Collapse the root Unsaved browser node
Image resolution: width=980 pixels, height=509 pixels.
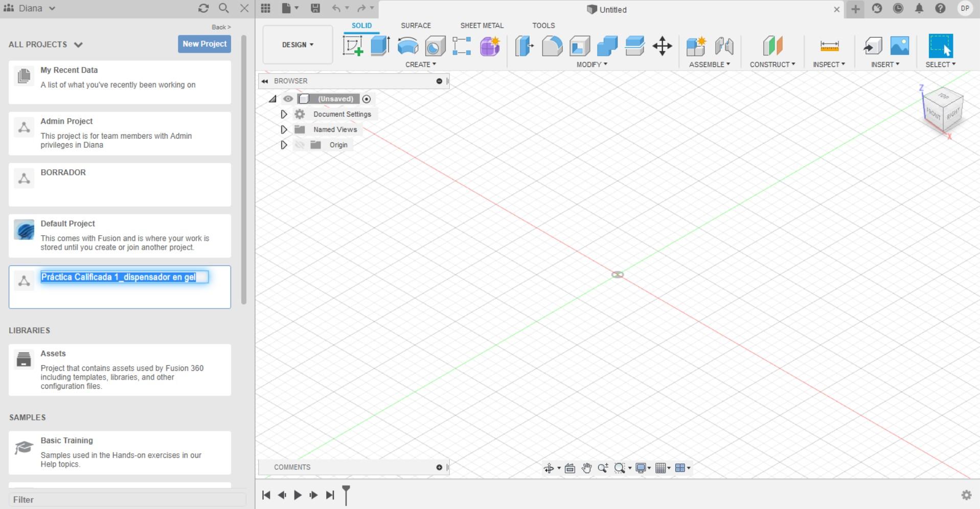(272, 99)
